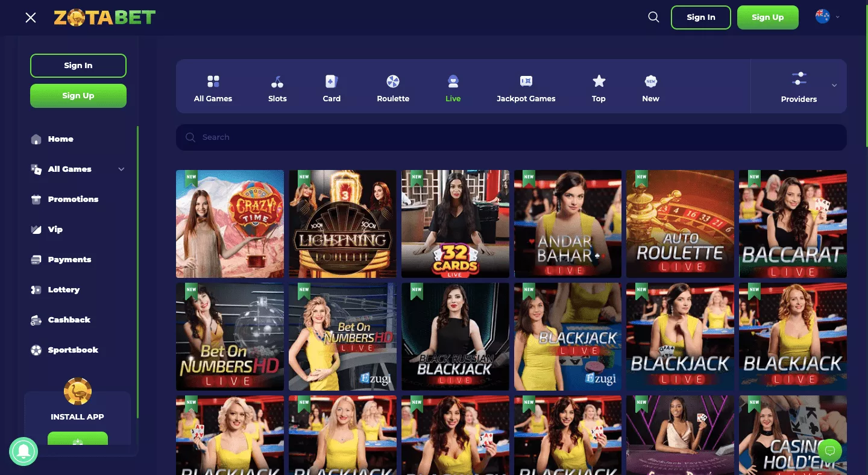
Task: Click the Sportsbook ball icon
Action: pos(36,350)
